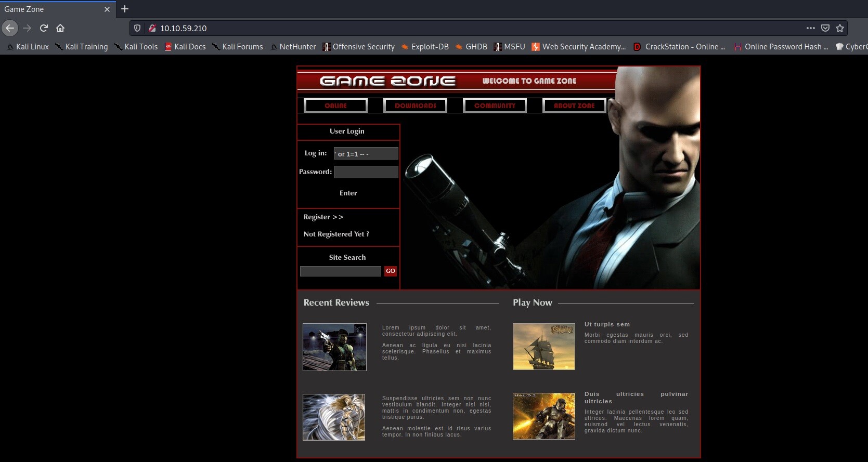868x462 pixels.
Task: Click the browser back arrow button
Action: [x=10, y=28]
